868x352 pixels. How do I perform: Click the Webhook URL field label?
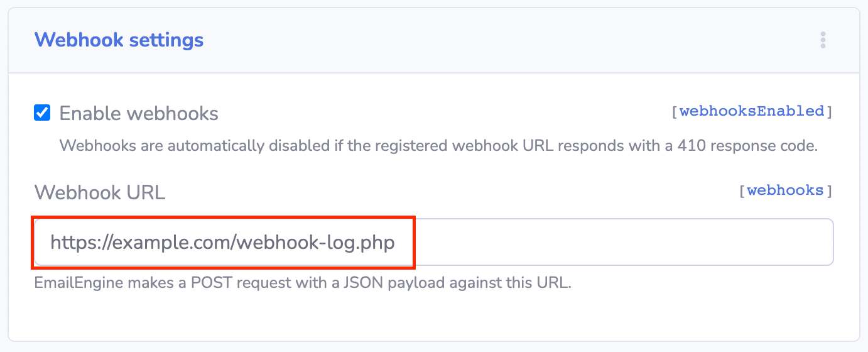click(x=100, y=192)
